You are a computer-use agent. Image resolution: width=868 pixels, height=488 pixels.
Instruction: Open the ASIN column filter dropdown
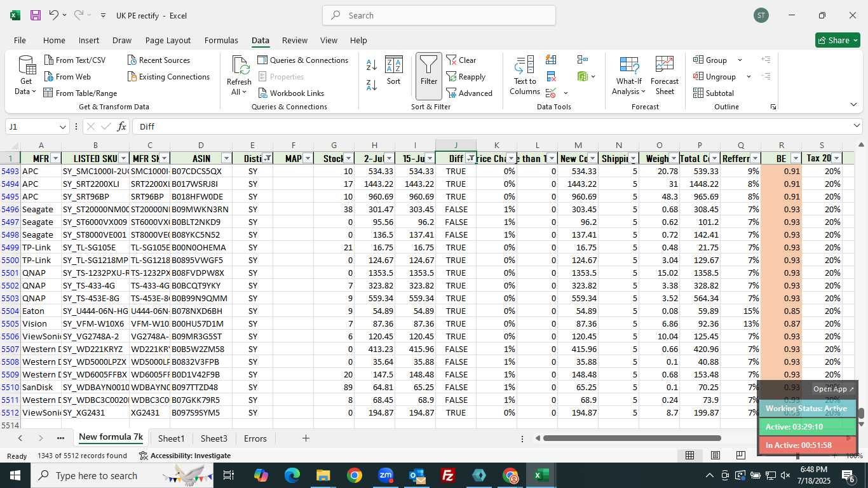[x=226, y=158]
